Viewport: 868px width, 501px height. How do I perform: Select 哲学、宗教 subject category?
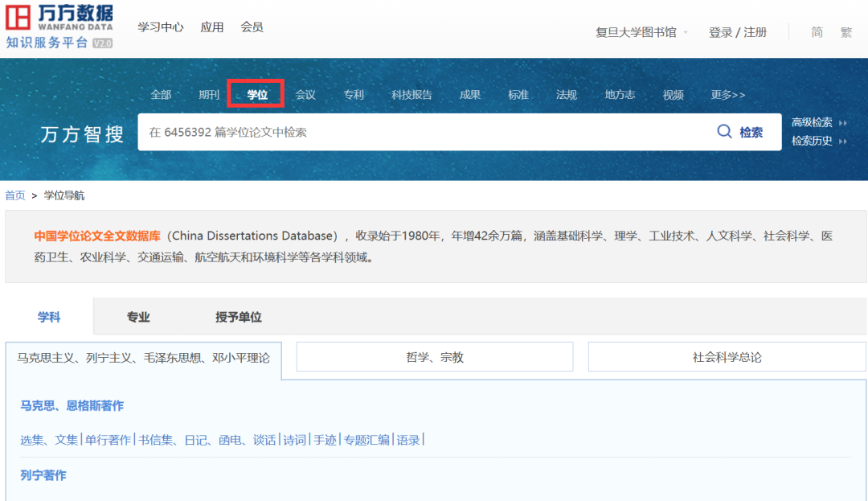tap(435, 357)
